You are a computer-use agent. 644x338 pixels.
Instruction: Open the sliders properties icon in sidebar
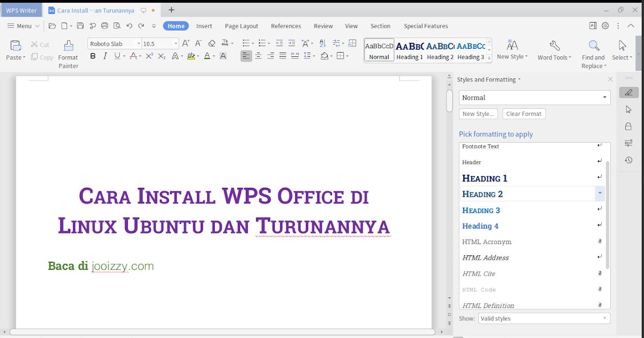tap(628, 143)
